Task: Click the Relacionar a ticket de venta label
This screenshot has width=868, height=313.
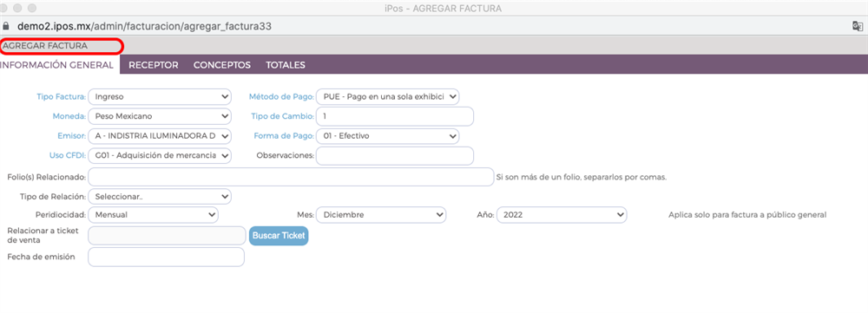Action: [x=43, y=236]
